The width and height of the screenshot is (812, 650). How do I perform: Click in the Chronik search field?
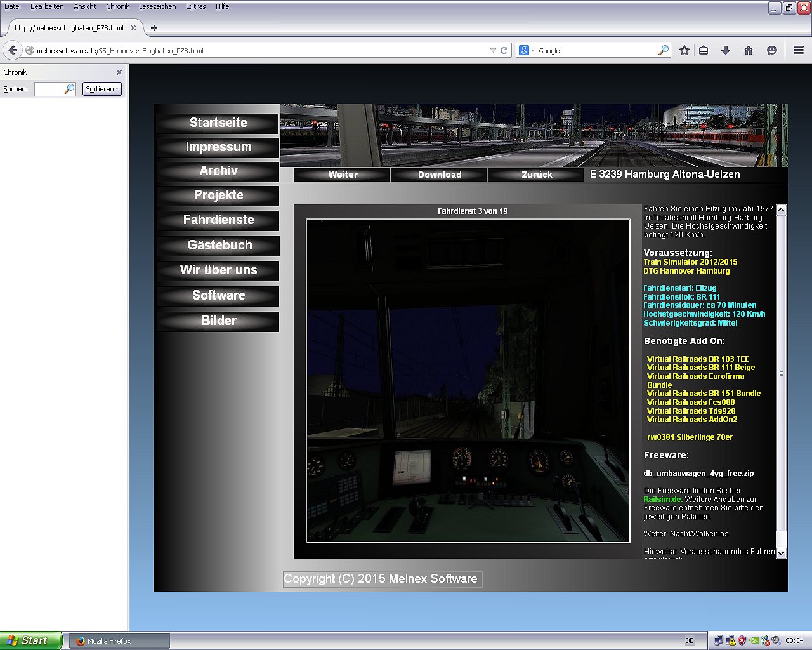coord(49,89)
